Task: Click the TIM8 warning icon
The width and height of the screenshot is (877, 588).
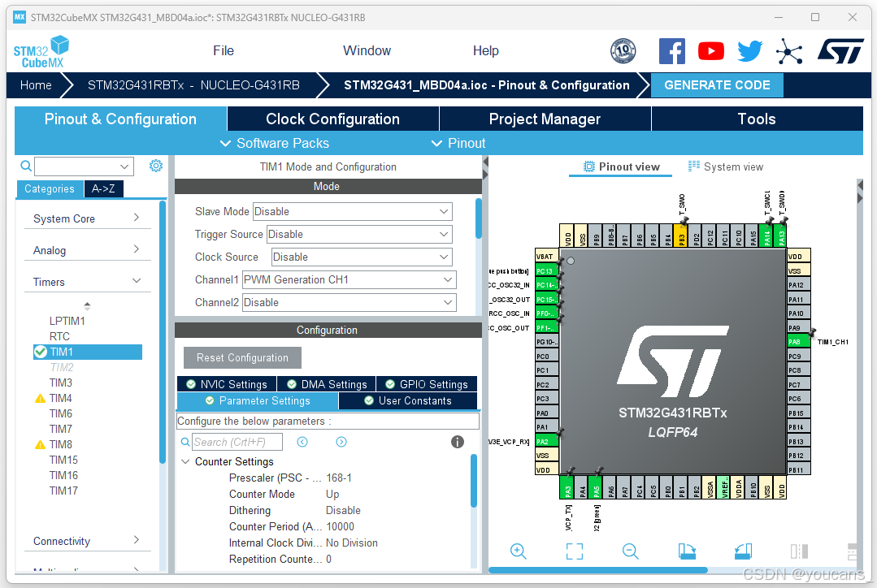Action: [x=41, y=445]
